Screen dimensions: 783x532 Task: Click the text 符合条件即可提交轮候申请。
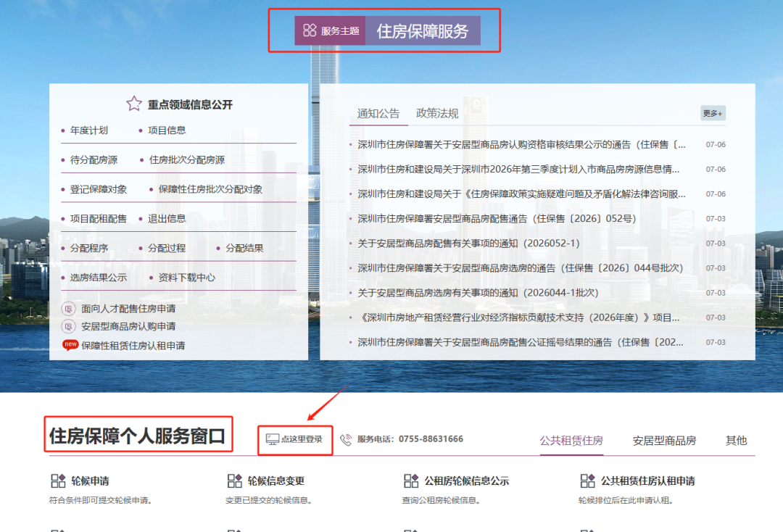click(100, 500)
